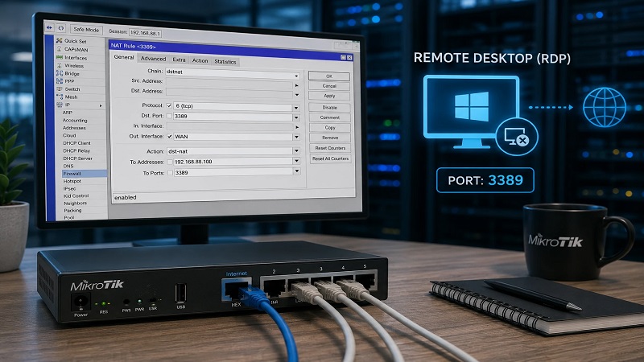The image size is (644, 362).
Task: Click the Disable button
Action: pyautogui.click(x=330, y=108)
